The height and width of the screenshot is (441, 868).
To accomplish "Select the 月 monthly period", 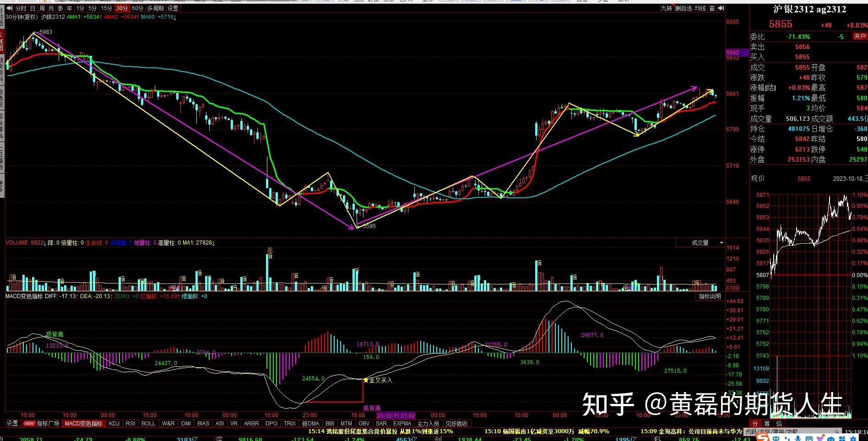I will coord(51,8).
